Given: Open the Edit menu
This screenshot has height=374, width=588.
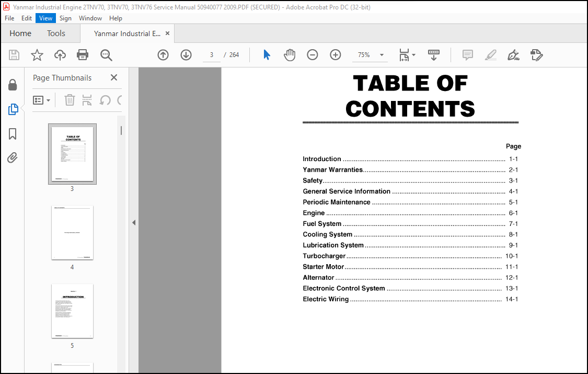Looking at the screenshot, I should [26, 18].
